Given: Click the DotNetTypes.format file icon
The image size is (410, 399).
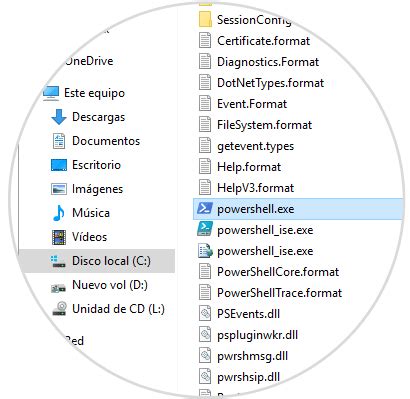Looking at the screenshot, I should (x=205, y=83).
